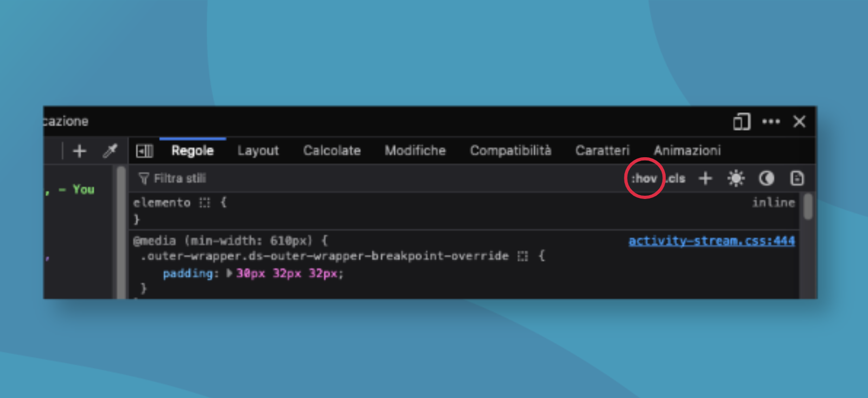The image size is (868, 398).
Task: Switch to the Layout tab
Action: tap(258, 151)
